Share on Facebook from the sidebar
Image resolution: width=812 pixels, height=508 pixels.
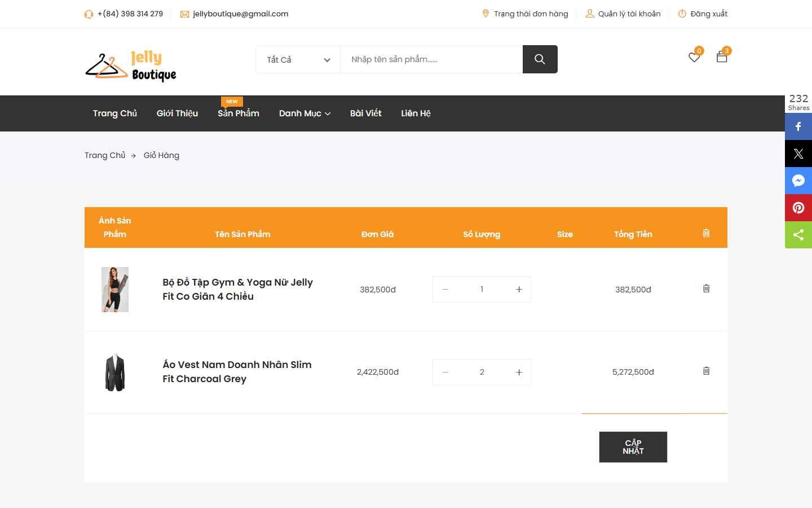tap(798, 126)
